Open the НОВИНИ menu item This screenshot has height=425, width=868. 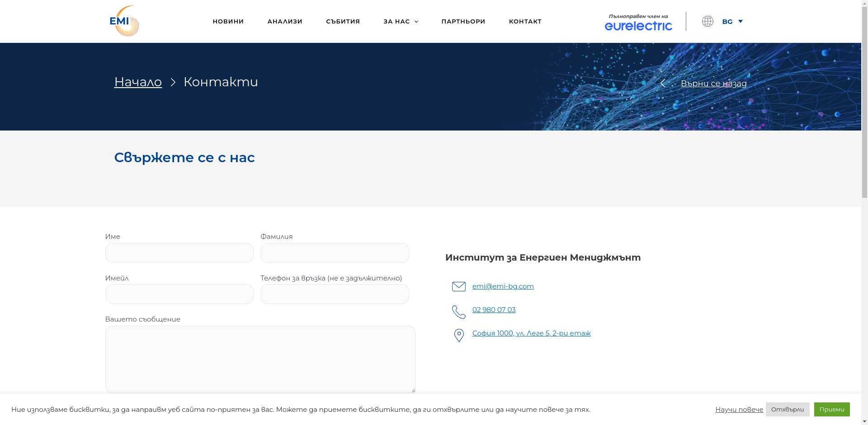[x=228, y=21]
